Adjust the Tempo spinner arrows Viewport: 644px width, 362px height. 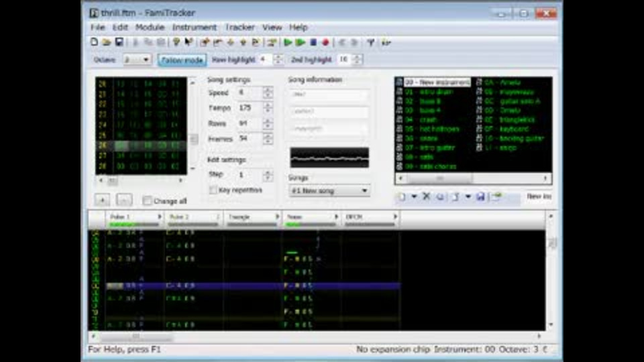[x=268, y=108]
